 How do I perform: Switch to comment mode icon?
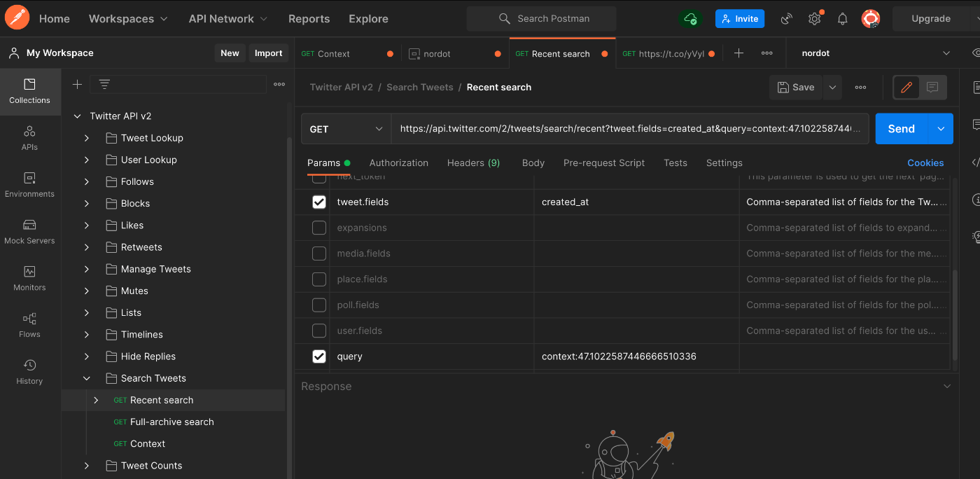pos(932,88)
